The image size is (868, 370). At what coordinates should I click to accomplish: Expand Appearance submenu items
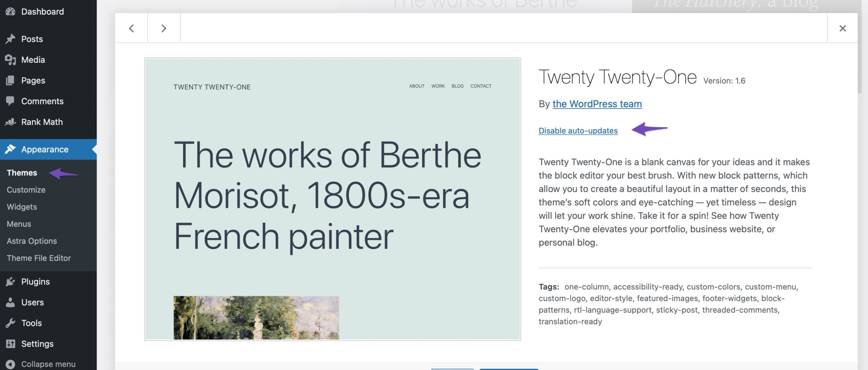tap(44, 149)
